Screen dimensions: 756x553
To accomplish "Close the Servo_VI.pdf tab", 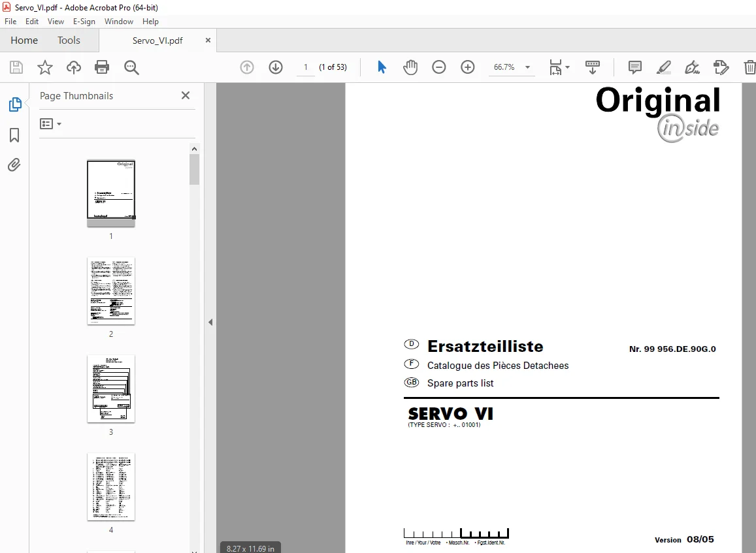I will click(208, 40).
